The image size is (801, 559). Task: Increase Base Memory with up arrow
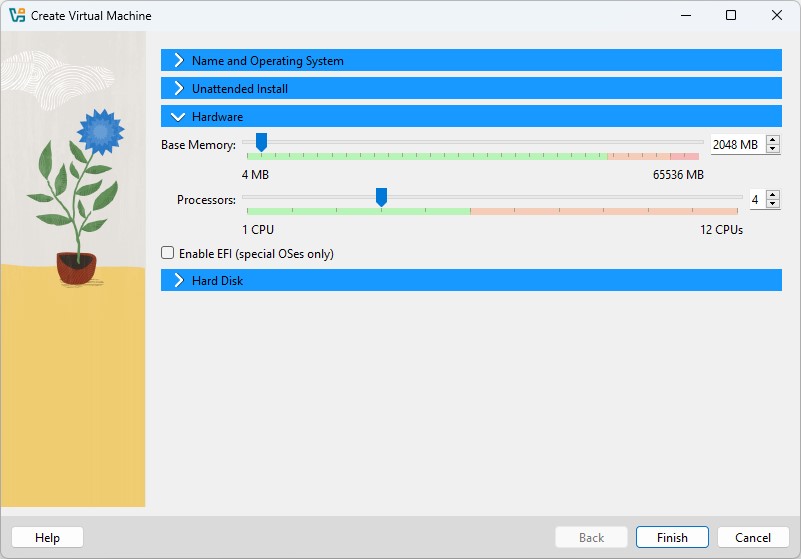coord(773,139)
